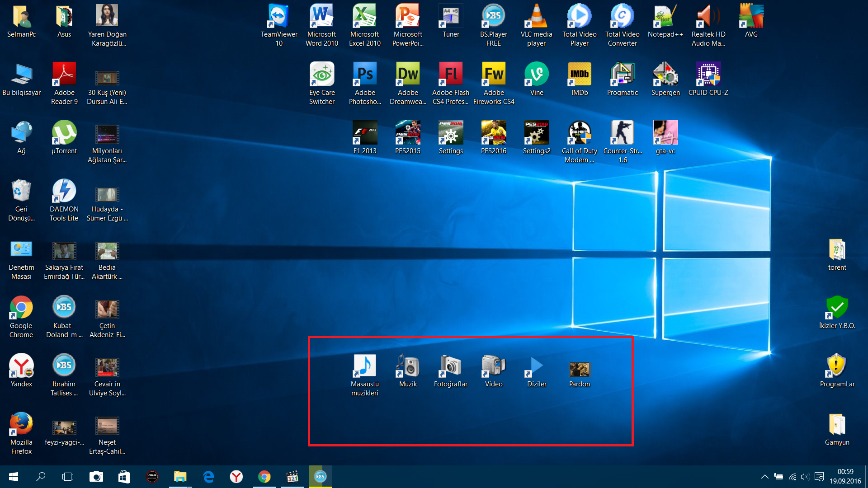Viewport: 868px width, 488px height.
Task: Open the TeamViewer 10 desktop shortcut
Action: (x=279, y=25)
